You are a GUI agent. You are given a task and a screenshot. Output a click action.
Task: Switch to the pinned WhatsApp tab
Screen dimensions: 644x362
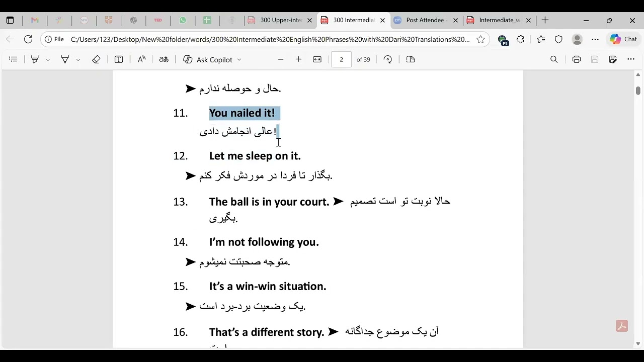coord(183,21)
